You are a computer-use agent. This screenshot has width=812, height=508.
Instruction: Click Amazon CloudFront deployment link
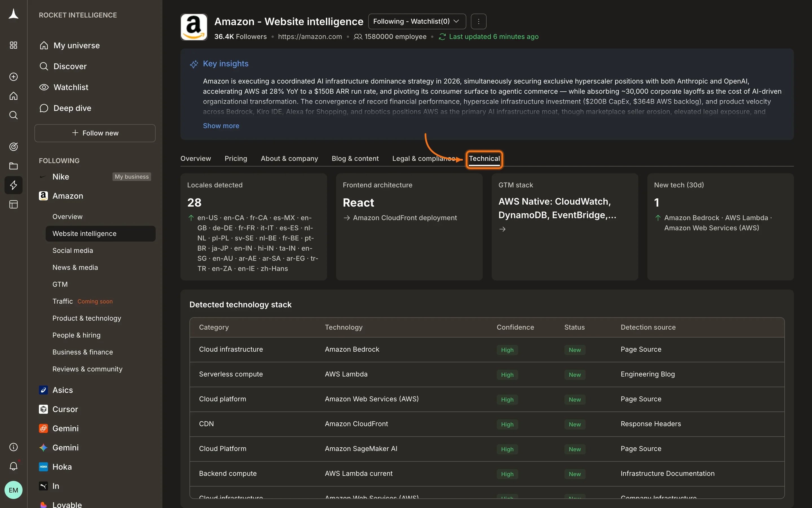[x=405, y=218]
